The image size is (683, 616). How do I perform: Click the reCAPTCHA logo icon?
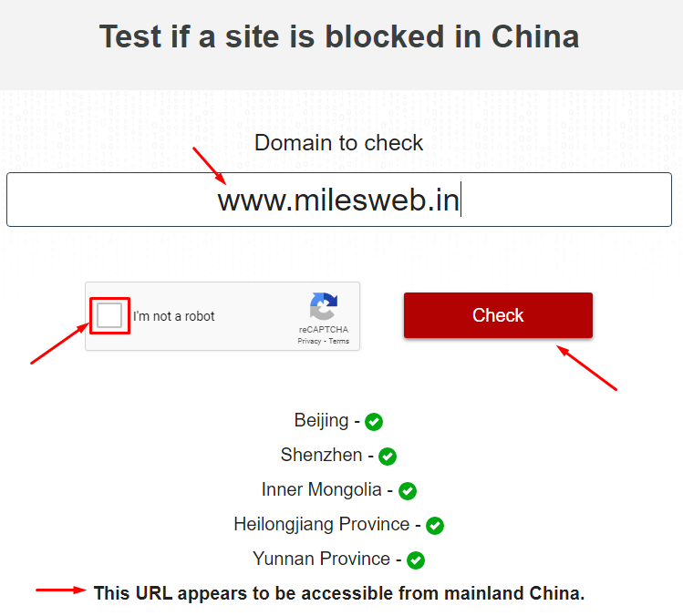(323, 306)
